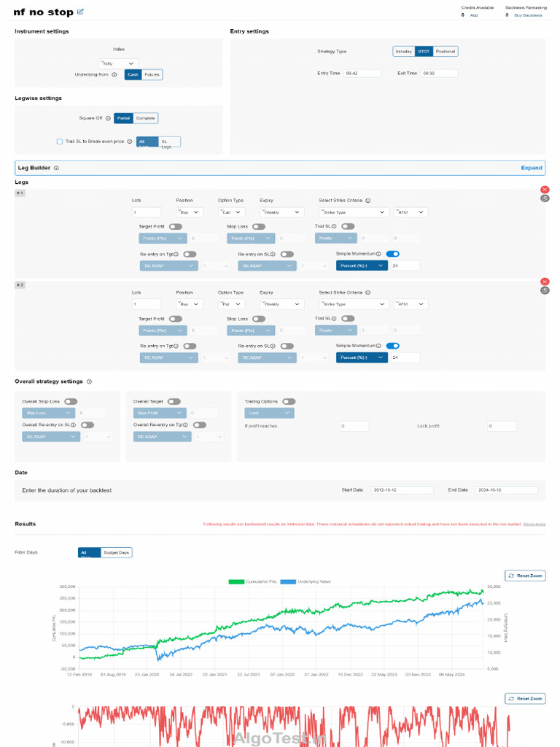Click the Entry Time field
560x747 pixels.
point(362,74)
